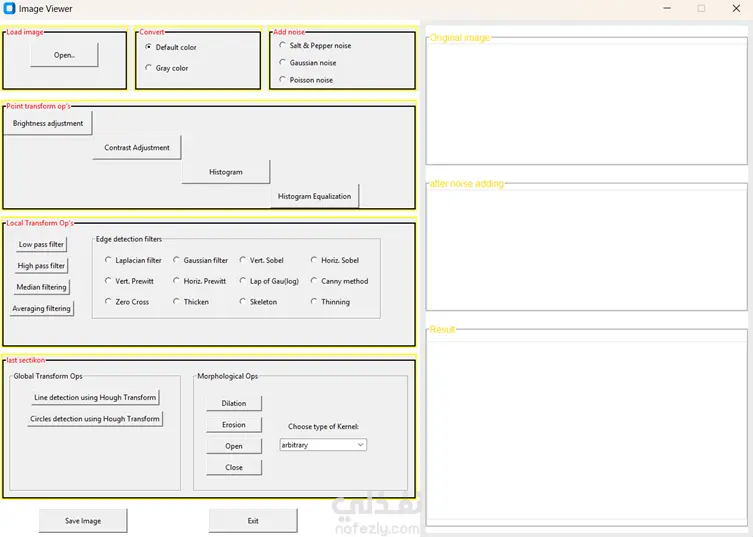Click Contrast Adjustment button

click(137, 147)
